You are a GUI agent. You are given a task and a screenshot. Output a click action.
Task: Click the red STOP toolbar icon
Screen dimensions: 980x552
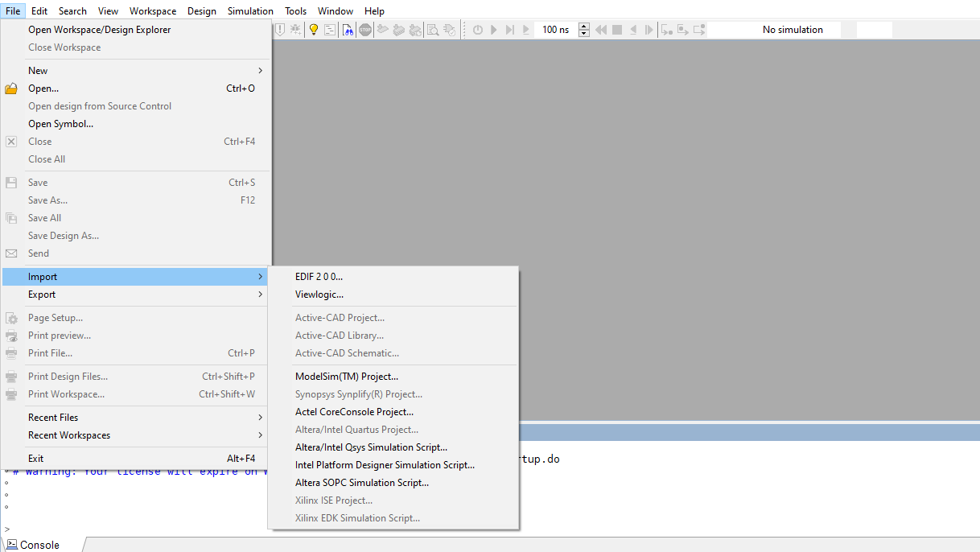[x=365, y=30]
